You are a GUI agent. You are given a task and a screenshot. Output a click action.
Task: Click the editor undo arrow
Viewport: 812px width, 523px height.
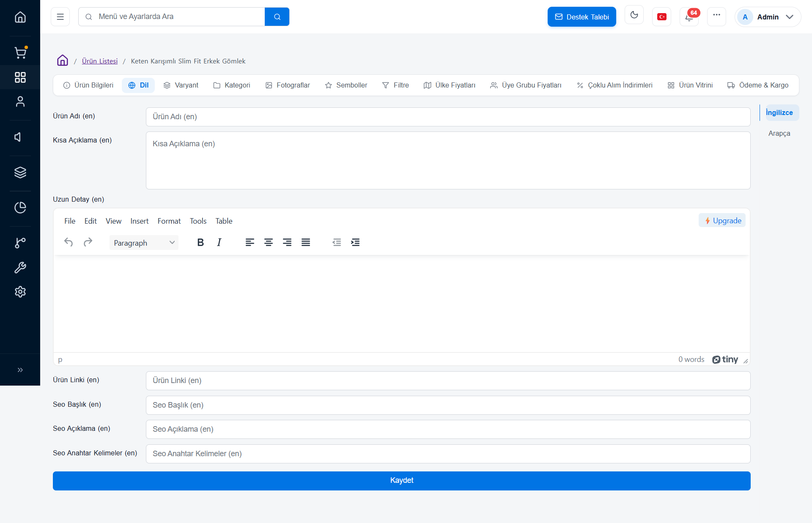(x=69, y=242)
